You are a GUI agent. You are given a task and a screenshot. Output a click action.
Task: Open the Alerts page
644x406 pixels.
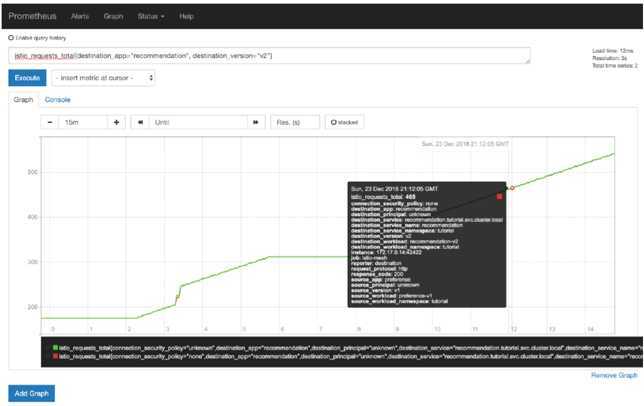click(x=80, y=16)
